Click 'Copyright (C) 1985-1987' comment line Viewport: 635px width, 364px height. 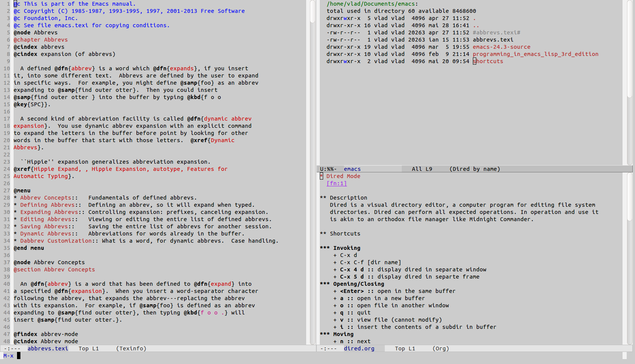click(129, 11)
